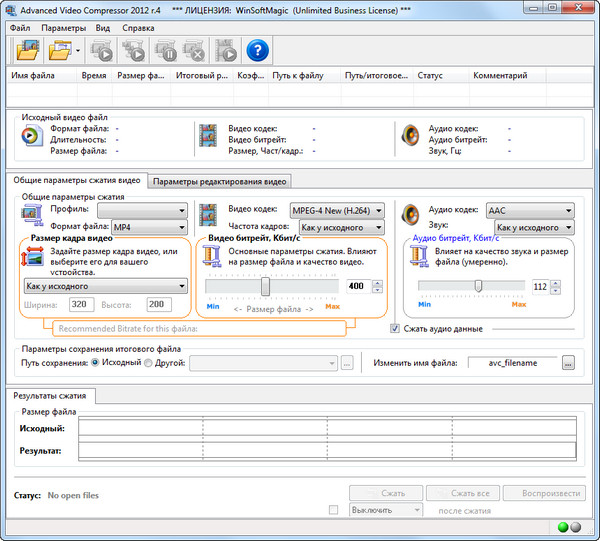
Task: Toggle the 'Сжать аудио данные' checkbox
Action: tap(395, 328)
